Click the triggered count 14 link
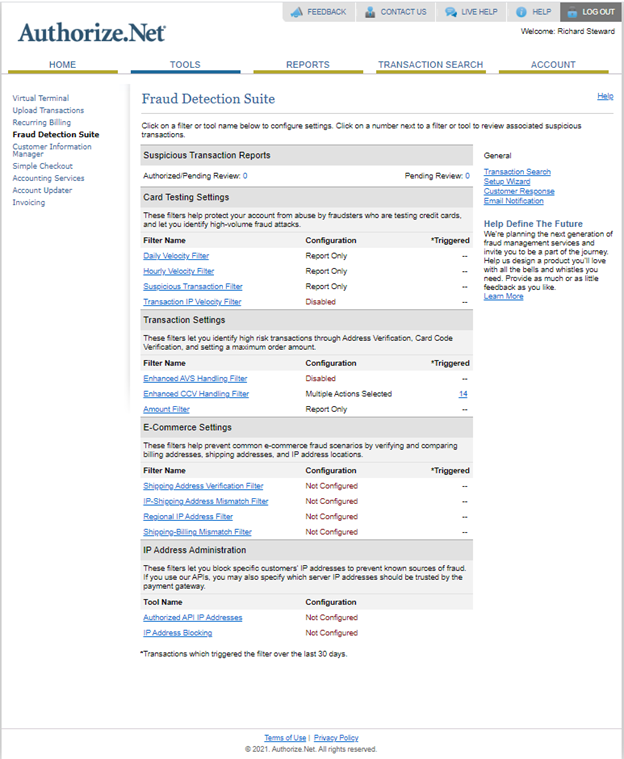Viewport: 624px width, 759px height. (x=463, y=394)
